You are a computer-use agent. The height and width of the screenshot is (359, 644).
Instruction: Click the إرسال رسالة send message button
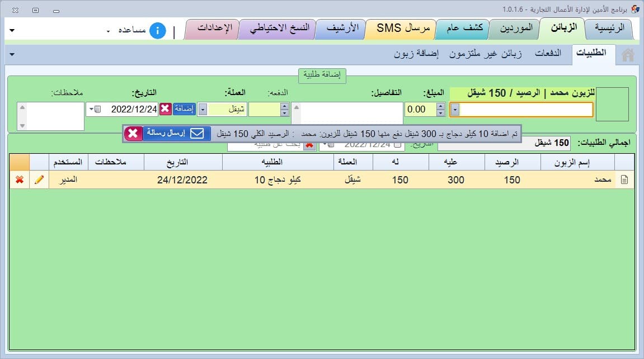[177, 133]
